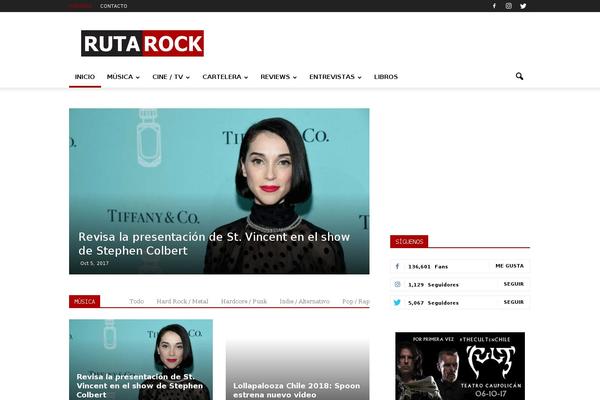Click Facebook icon in Síguenos widget
Viewport: 600px width, 400px height.
[397, 266]
